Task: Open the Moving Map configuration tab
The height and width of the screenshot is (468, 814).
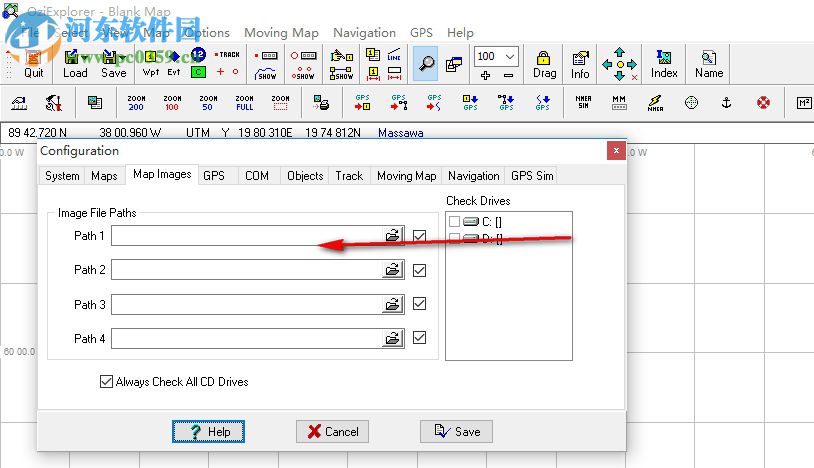Action: point(406,176)
